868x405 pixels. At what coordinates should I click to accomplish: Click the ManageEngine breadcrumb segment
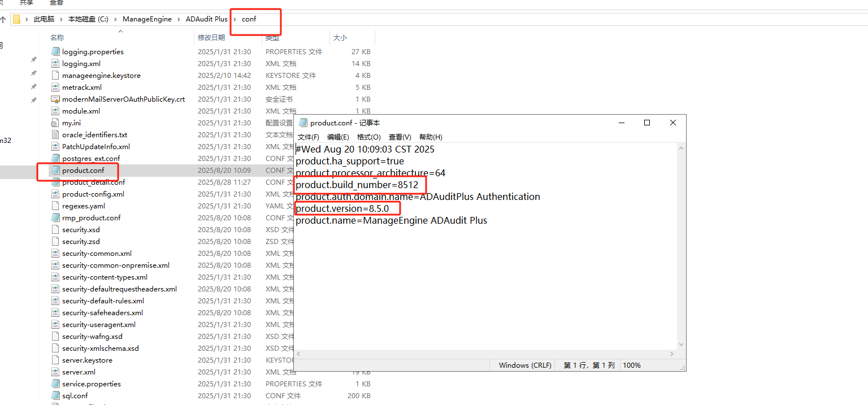(147, 19)
